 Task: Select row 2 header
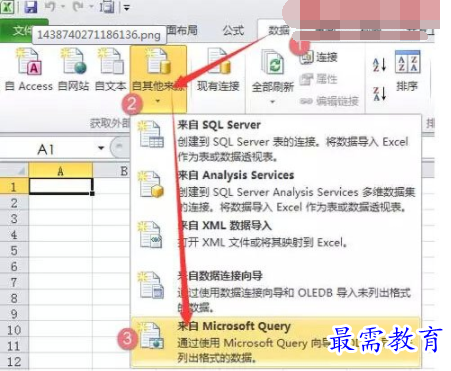[x=14, y=203]
